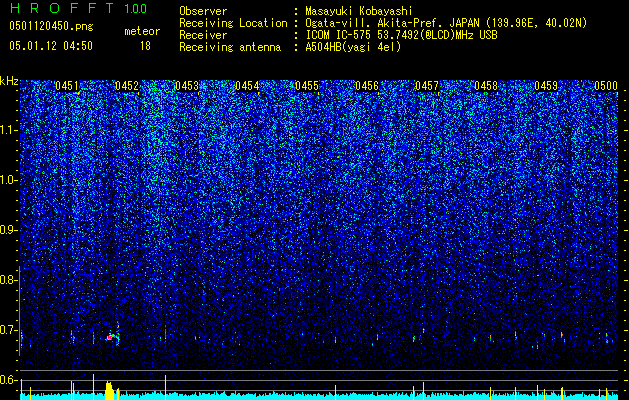The width and height of the screenshot is (629, 400).
Task: Click the meteor count value 18
Action: (145, 46)
